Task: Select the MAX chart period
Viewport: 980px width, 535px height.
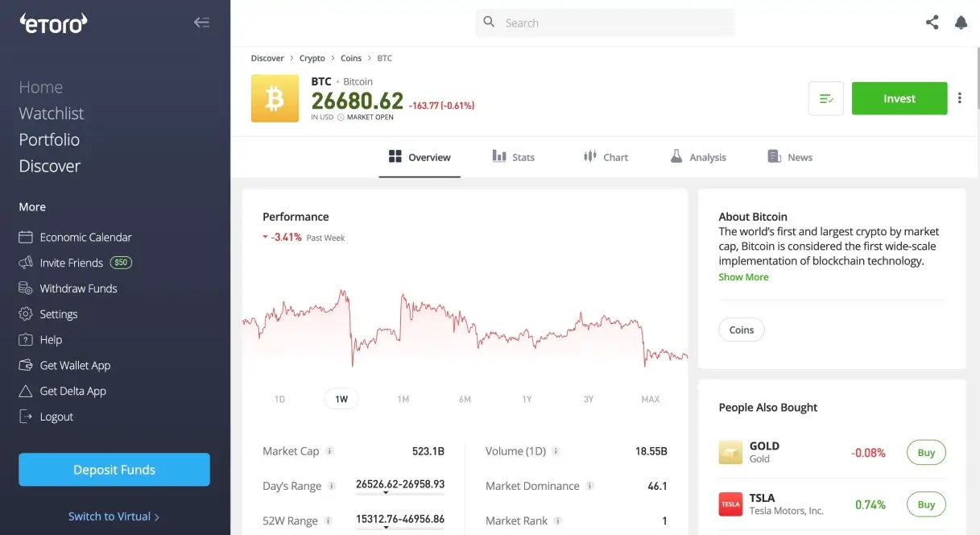Action: (x=651, y=399)
